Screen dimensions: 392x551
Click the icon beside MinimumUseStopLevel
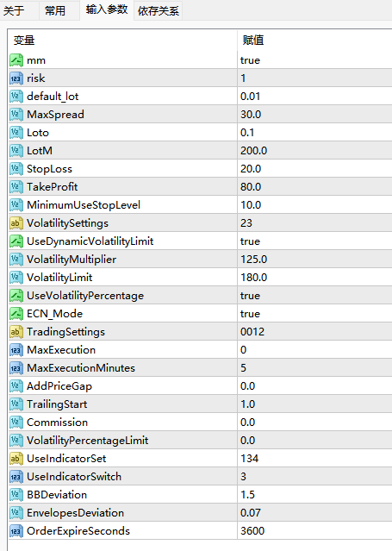[x=16, y=205]
